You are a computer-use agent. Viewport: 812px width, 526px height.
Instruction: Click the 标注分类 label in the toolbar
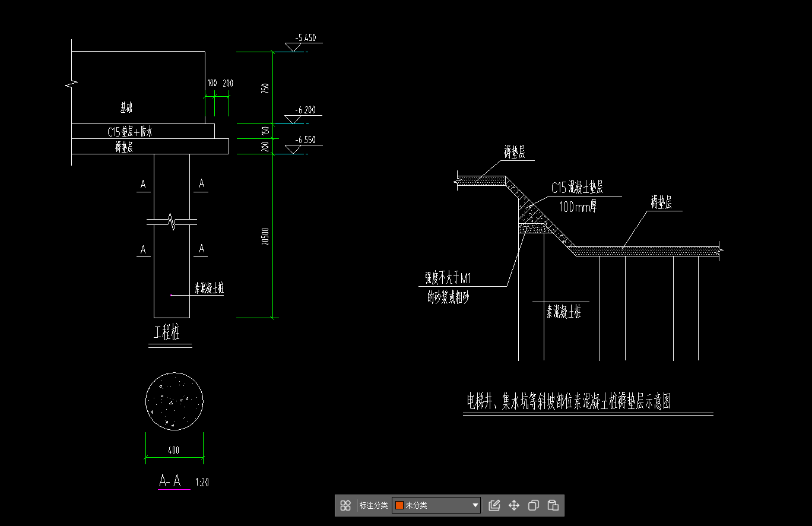(373, 506)
